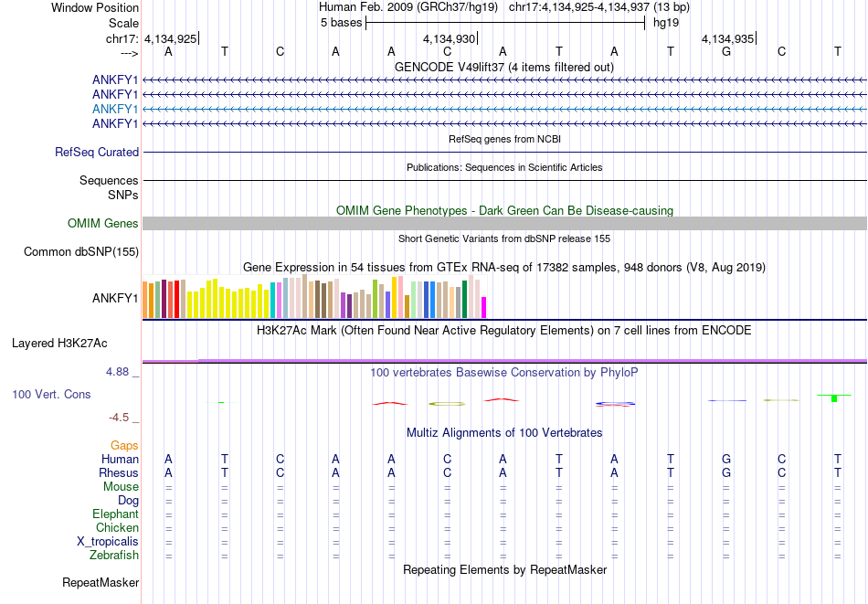
Task: Open the Common dbSNP(155) track label
Action: 81,252
